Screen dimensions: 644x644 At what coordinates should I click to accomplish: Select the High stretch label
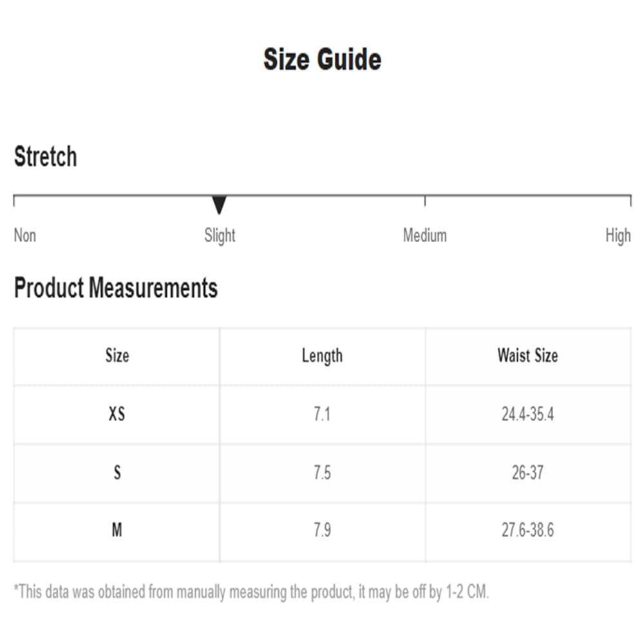click(x=618, y=236)
